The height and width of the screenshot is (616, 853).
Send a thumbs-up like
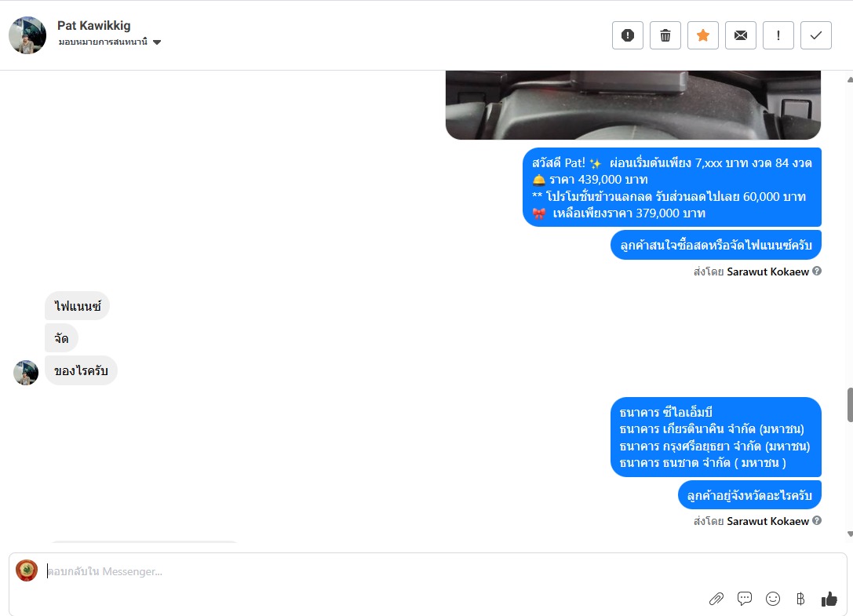tap(829, 599)
